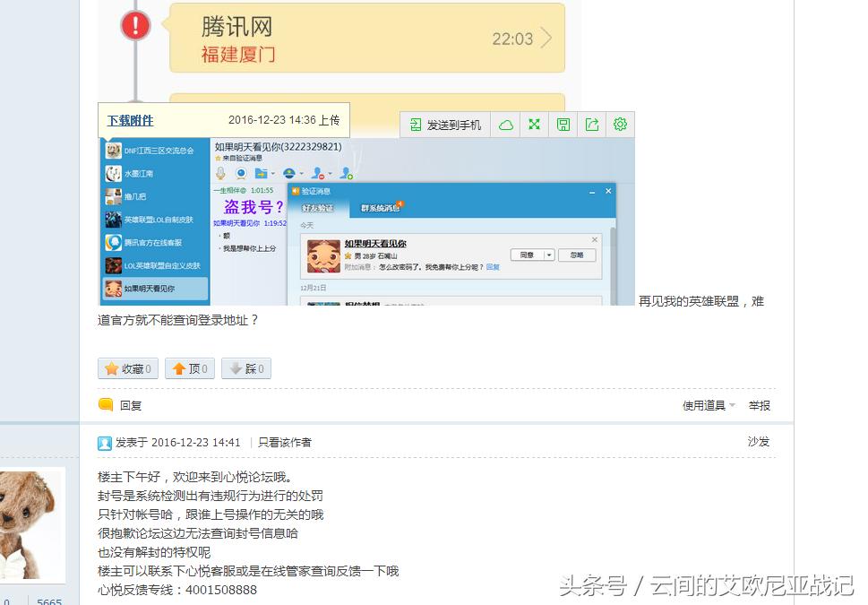Click the video call webcam icon
Image resolution: width=868 pixels, height=605 pixels.
click(241, 172)
